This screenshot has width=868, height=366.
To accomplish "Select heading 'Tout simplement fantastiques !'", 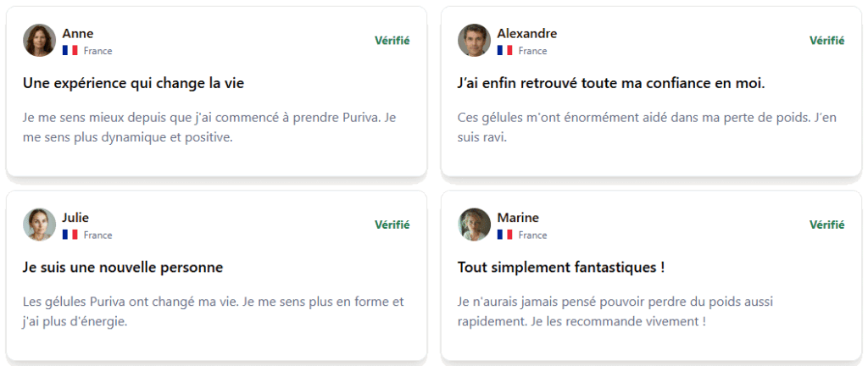I will tap(561, 268).
